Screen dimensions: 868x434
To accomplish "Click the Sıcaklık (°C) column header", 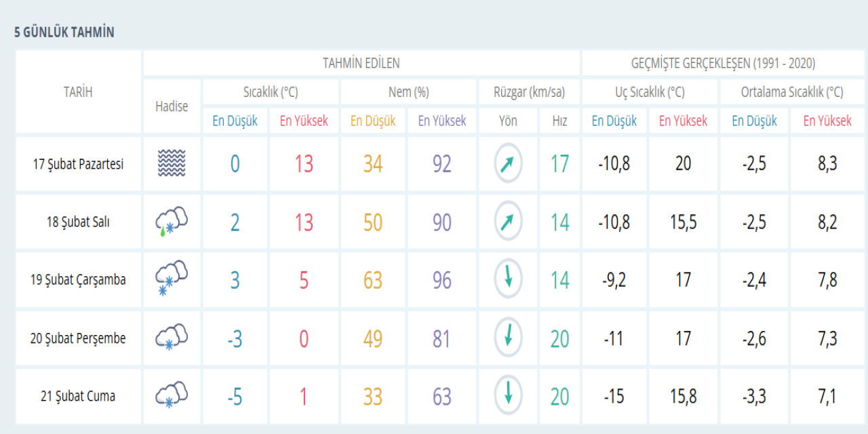I will pos(271,92).
